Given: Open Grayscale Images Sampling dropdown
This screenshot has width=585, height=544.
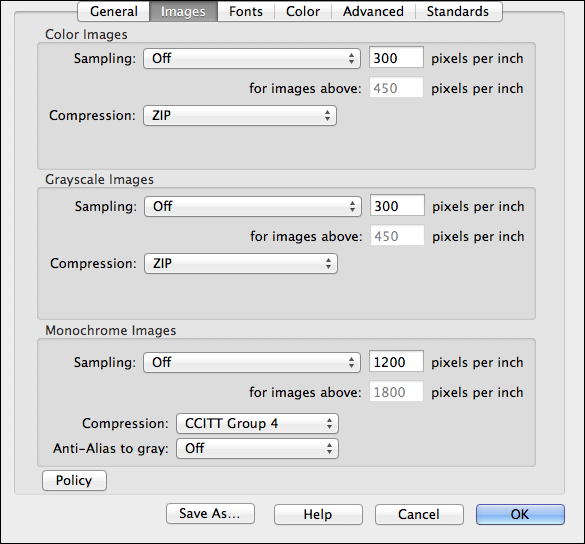Looking at the screenshot, I should pos(253,206).
